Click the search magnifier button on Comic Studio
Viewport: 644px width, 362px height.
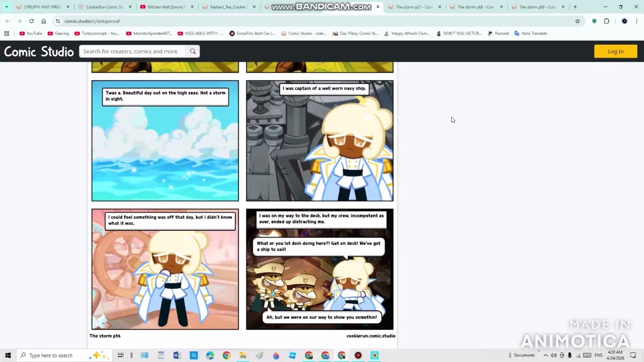click(193, 51)
